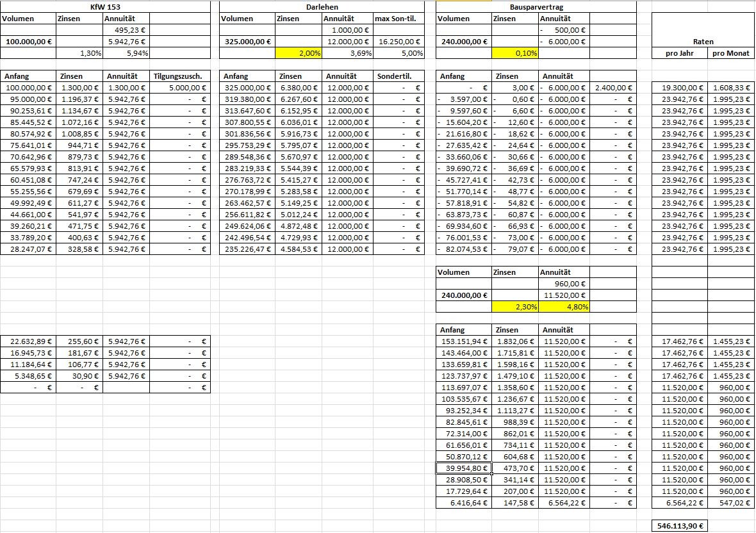This screenshot has width=756, height=533.
Task: Click the yellow 2,30% rate cell
Action: pyautogui.click(x=515, y=307)
